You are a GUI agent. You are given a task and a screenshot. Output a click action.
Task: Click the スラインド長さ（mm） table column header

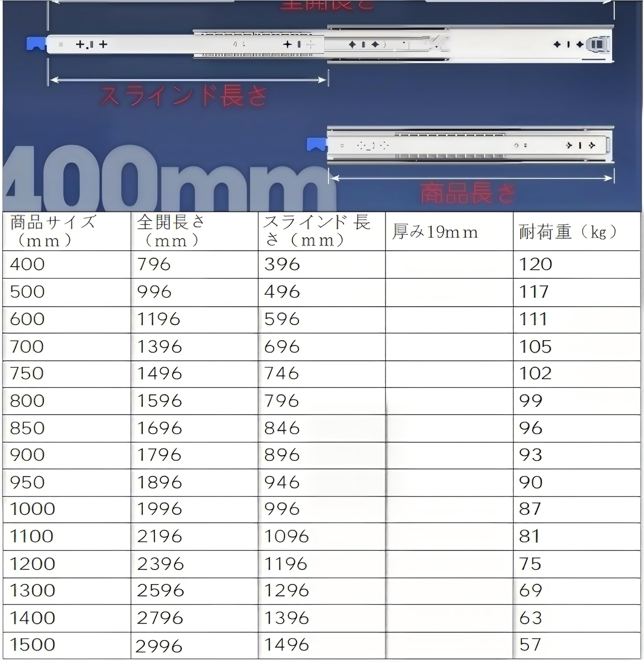pos(322,231)
